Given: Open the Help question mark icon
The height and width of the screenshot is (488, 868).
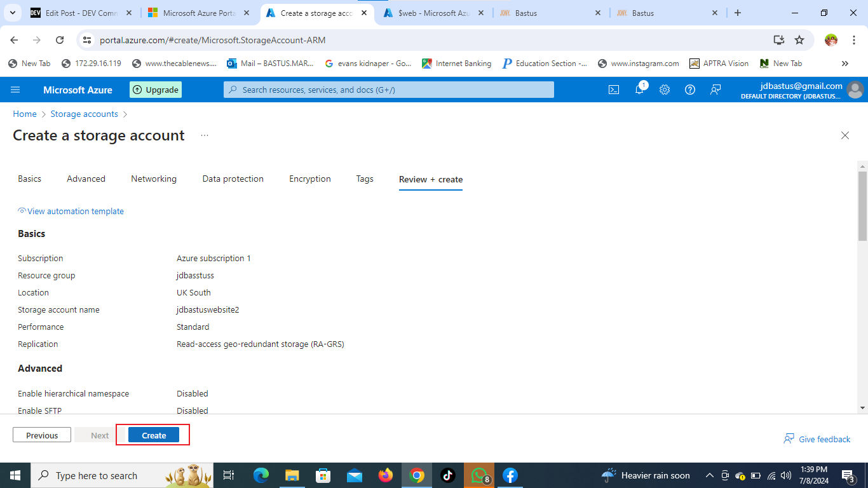Looking at the screenshot, I should click(x=690, y=90).
